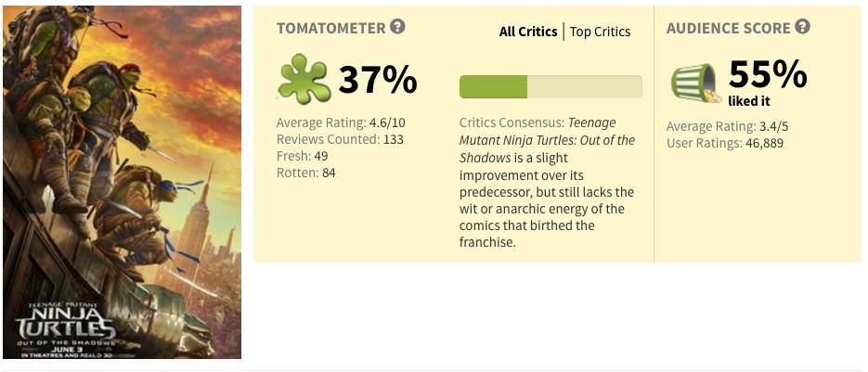Open the Ninja Turtles movie poster
Image resolution: width=868 pixels, height=372 pixels.
[x=122, y=182]
